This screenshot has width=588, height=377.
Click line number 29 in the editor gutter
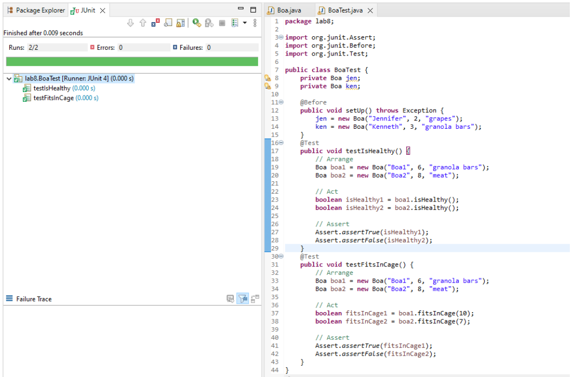[275, 248]
